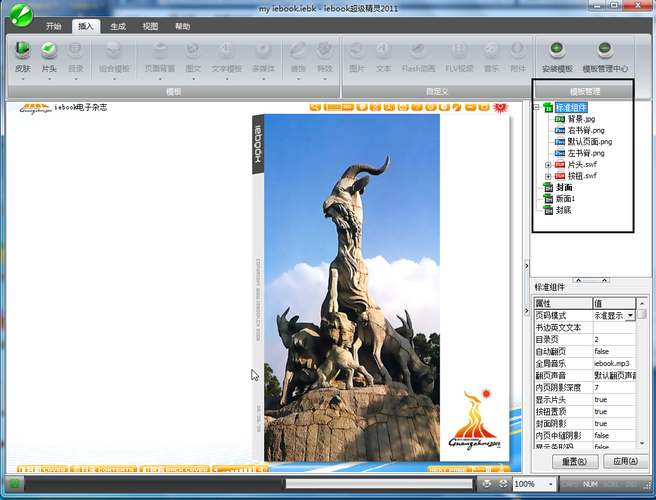656x500 pixels.
Task: Expand the 片头.swf tree node
Action: (547, 165)
